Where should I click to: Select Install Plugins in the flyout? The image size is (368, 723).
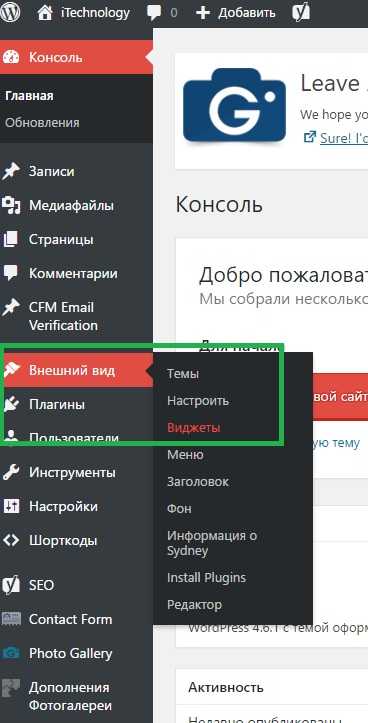pos(206,577)
